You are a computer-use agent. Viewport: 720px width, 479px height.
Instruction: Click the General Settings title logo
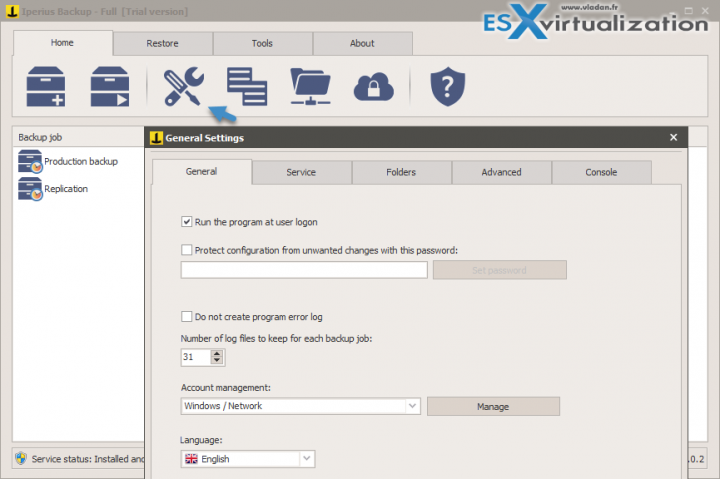pyautogui.click(x=156, y=137)
